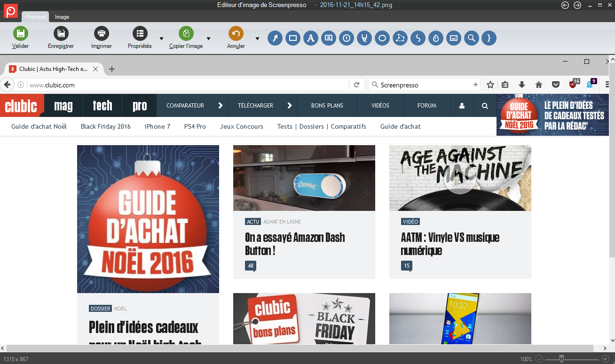Select the text bubble callout tool
Image resolution: width=615 pixels, height=364 pixels.
click(x=329, y=38)
